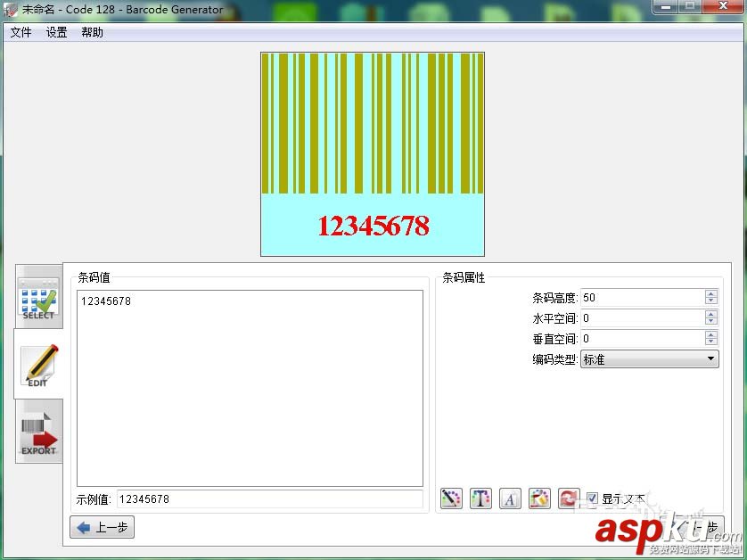
Task: Decrease 水平空间 with the down arrow
Action: (x=710, y=322)
